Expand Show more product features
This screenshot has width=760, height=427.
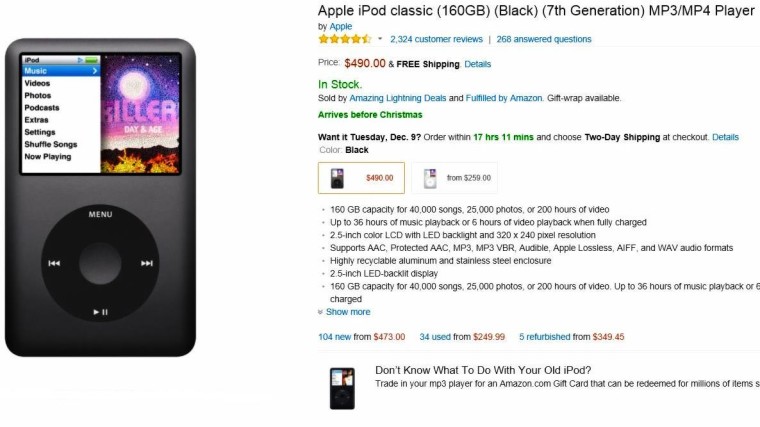click(348, 312)
